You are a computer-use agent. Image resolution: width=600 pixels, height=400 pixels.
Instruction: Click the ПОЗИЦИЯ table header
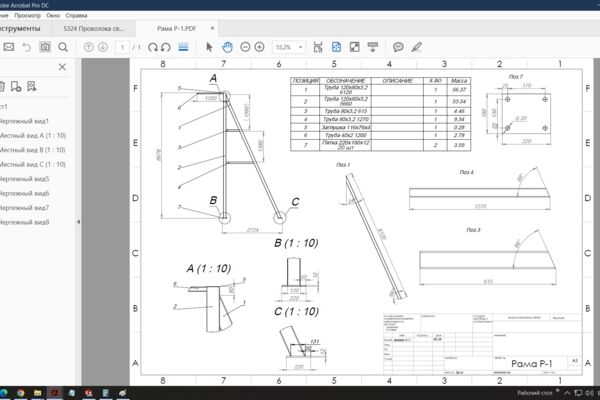tap(305, 81)
